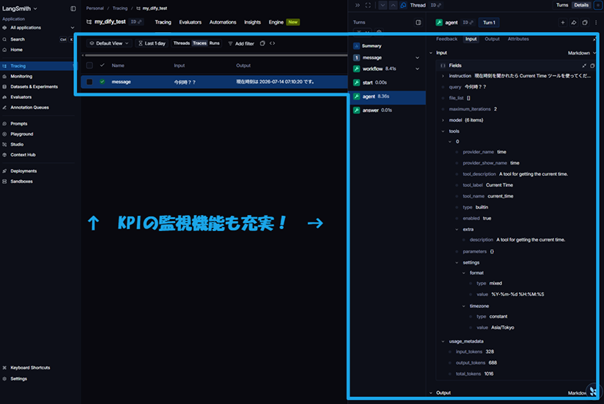The width and height of the screenshot is (604, 404).
Task: Switch the view toggle to Threads
Action: (x=181, y=43)
